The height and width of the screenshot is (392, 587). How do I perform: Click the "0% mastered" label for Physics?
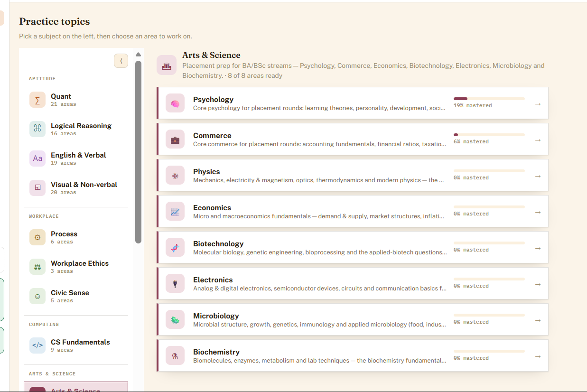point(471,177)
